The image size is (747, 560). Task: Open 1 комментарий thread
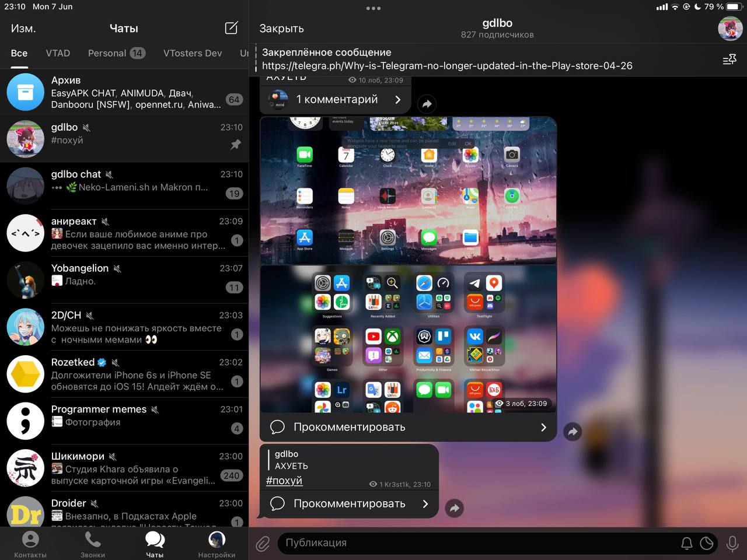[336, 99]
